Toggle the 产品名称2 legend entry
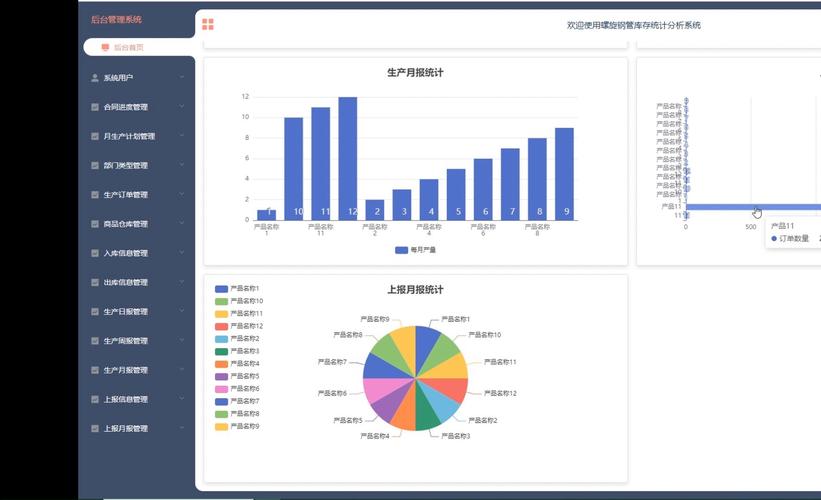Image resolution: width=821 pixels, height=500 pixels. pyautogui.click(x=237, y=339)
